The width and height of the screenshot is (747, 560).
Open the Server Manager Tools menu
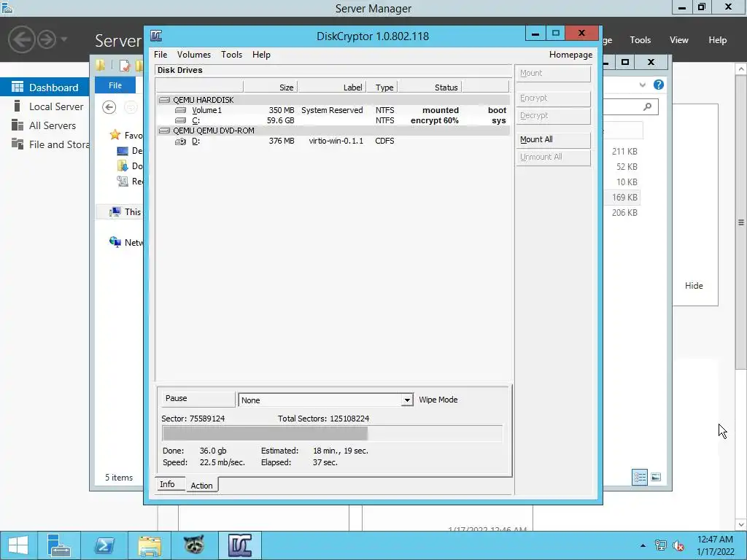tap(640, 40)
